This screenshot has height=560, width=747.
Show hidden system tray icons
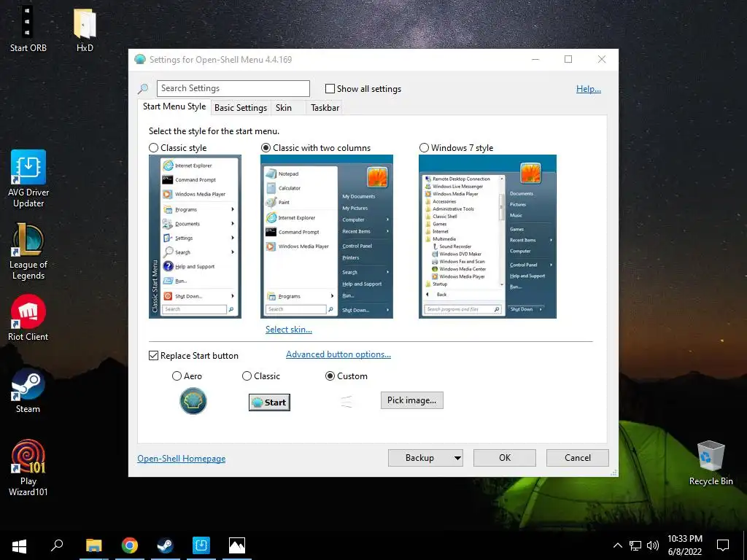617,545
